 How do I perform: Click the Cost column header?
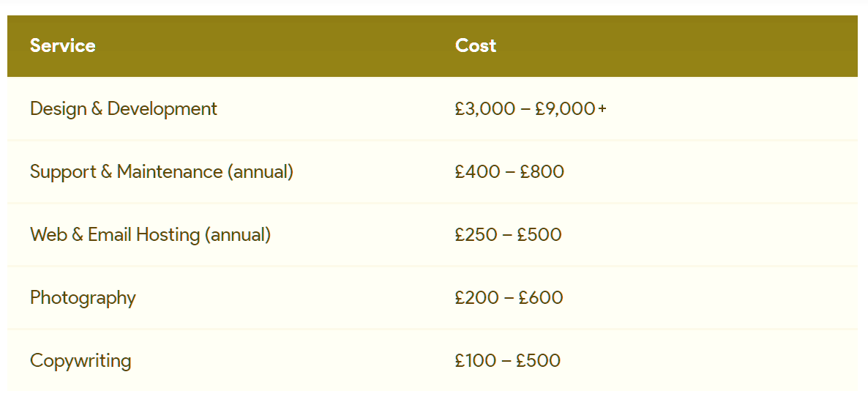click(x=476, y=45)
